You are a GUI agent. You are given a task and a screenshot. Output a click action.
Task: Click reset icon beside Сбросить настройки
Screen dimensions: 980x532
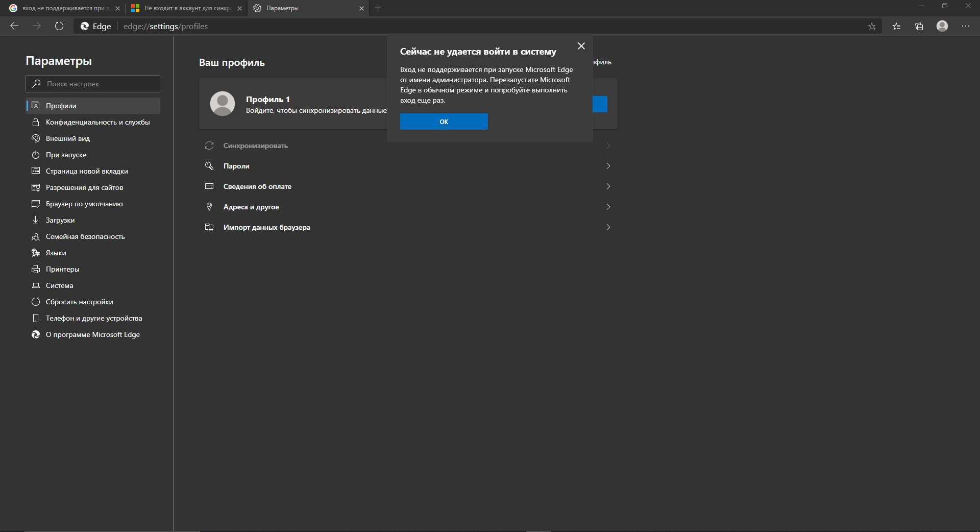point(36,302)
